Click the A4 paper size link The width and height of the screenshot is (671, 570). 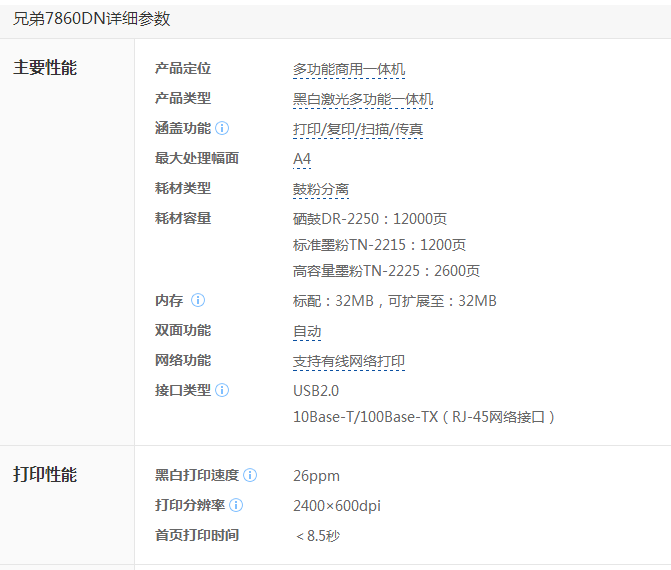pos(302,159)
